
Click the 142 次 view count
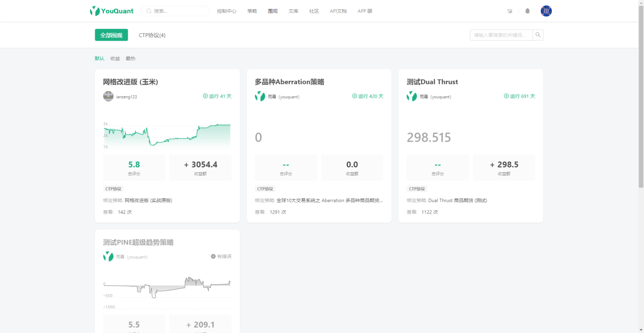tap(125, 212)
